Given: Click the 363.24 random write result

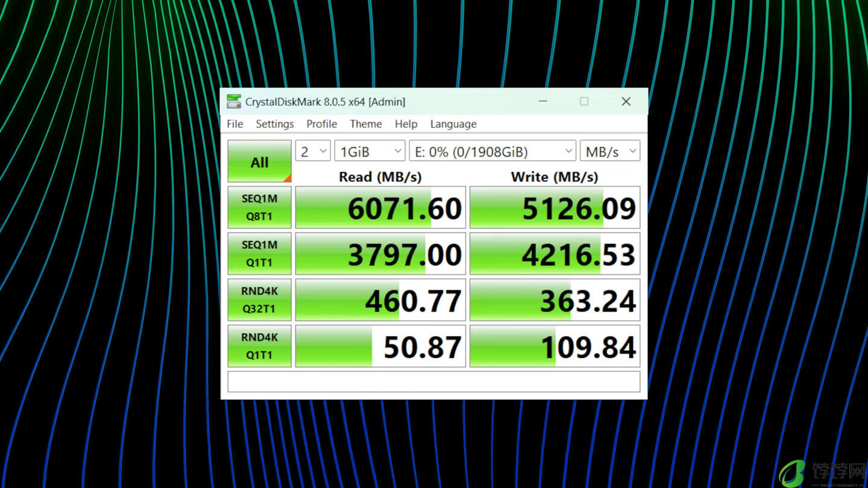Looking at the screenshot, I should coord(555,300).
